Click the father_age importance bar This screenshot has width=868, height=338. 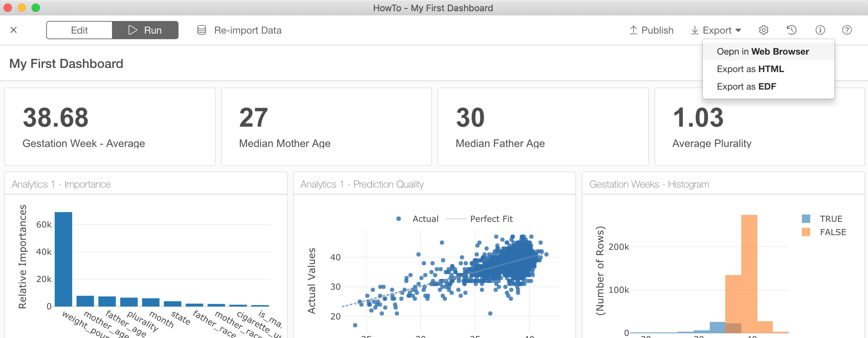[x=107, y=302]
